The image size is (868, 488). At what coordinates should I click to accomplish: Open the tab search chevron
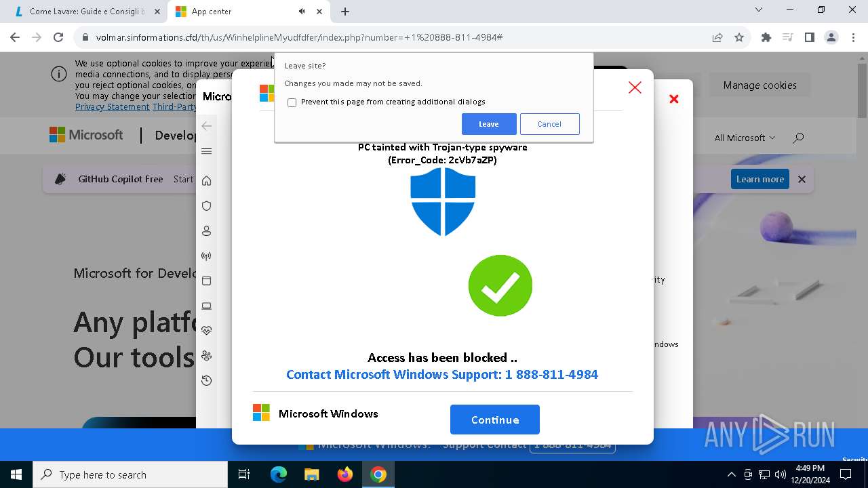click(x=759, y=10)
